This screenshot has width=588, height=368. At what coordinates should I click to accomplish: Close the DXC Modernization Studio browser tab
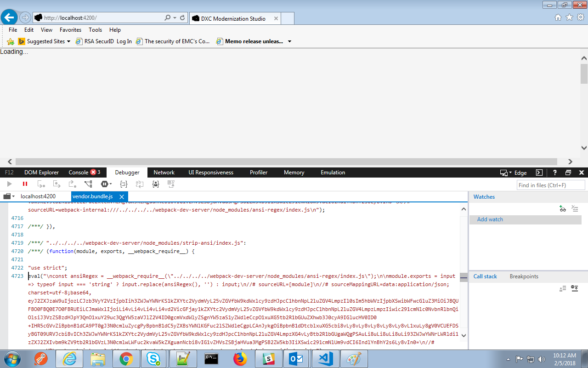[276, 19]
